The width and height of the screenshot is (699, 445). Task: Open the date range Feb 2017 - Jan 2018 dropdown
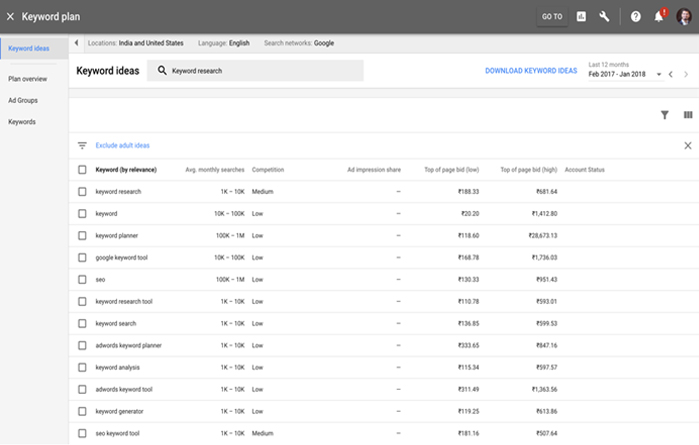point(625,74)
